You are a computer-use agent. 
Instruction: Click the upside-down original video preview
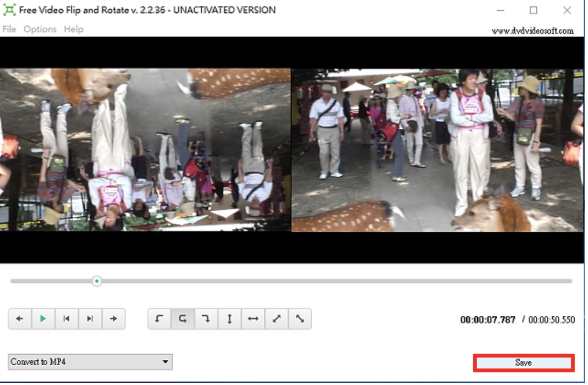146,151
